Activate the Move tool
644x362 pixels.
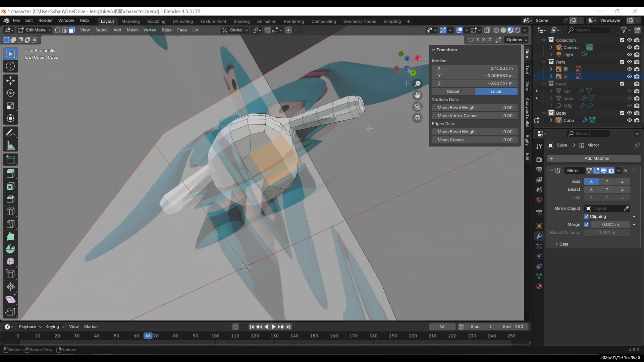(x=10, y=81)
